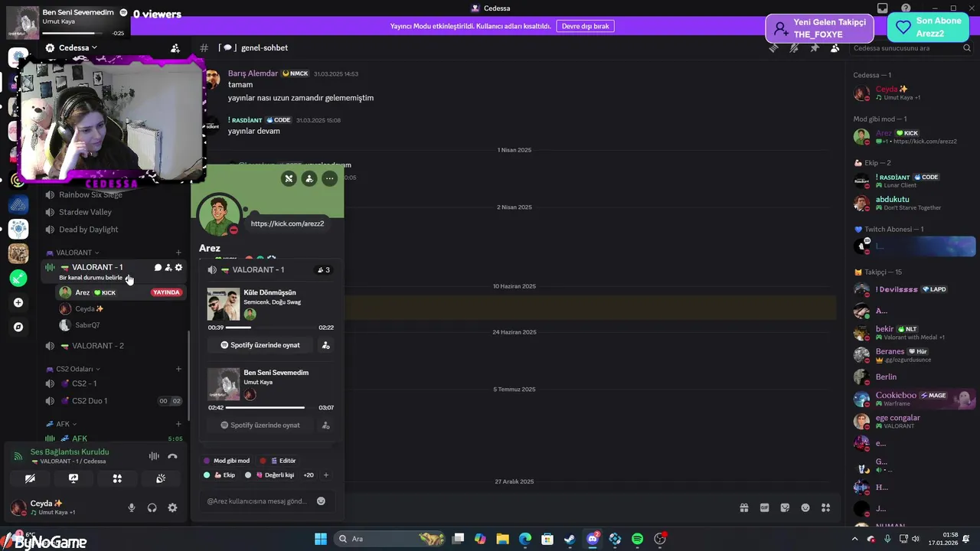Toggle notification bell in channel header

point(794,47)
